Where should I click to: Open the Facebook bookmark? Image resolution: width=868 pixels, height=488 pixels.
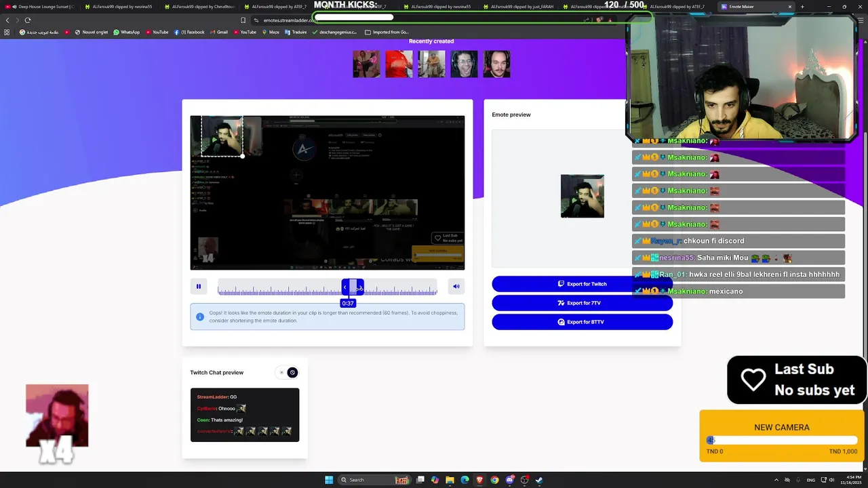189,32
